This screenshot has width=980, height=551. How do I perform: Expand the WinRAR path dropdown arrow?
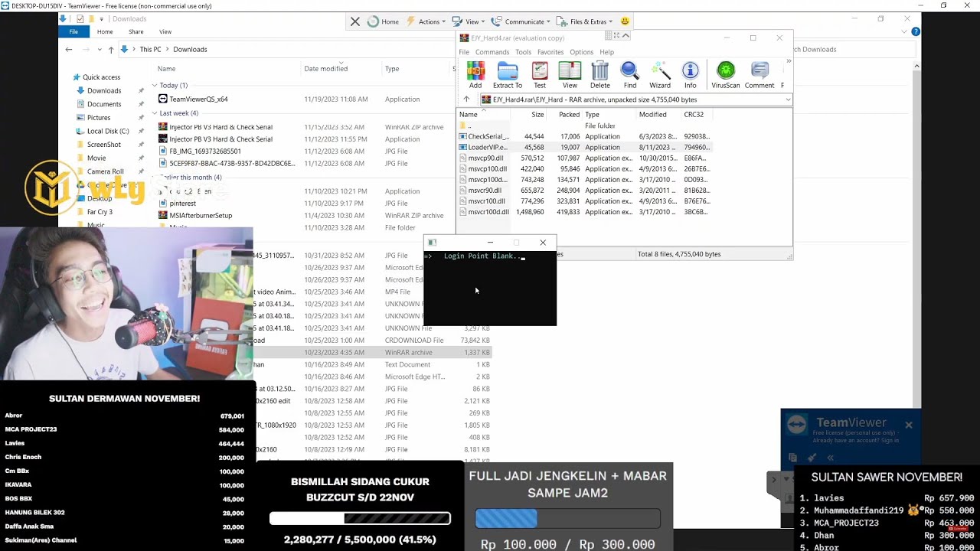787,99
